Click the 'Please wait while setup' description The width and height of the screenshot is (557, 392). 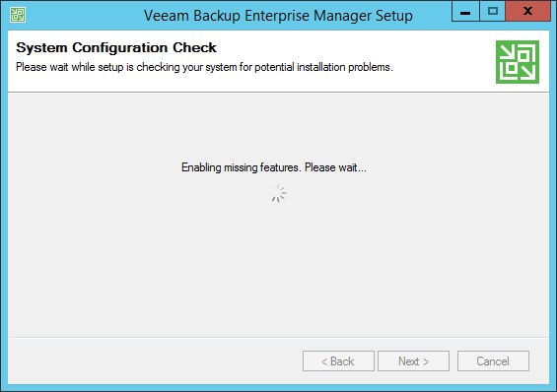coord(204,67)
